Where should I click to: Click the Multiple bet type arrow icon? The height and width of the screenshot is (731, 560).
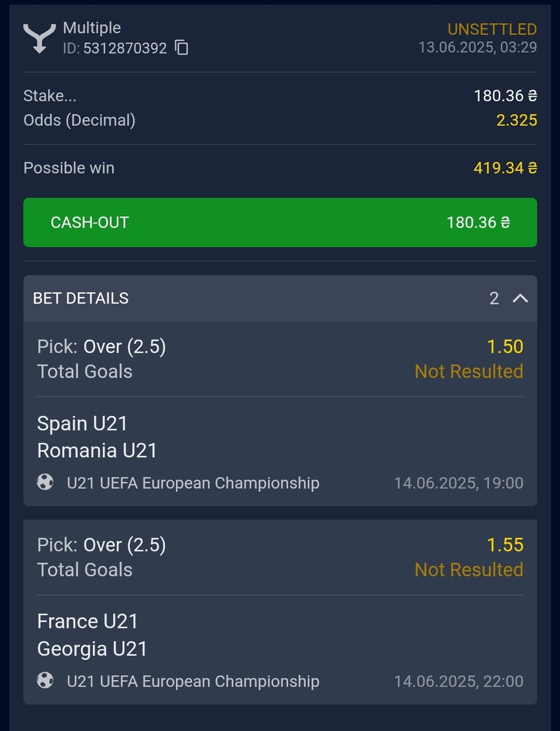(x=39, y=38)
